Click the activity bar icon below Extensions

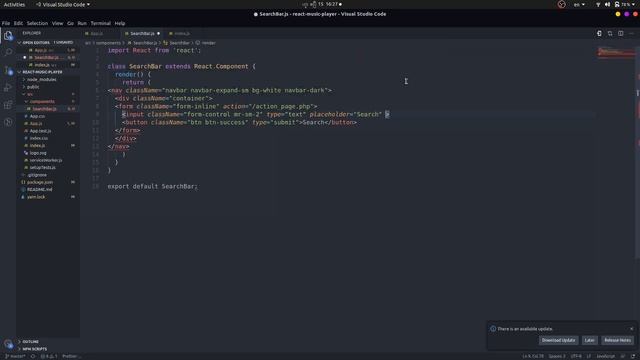click(8, 122)
